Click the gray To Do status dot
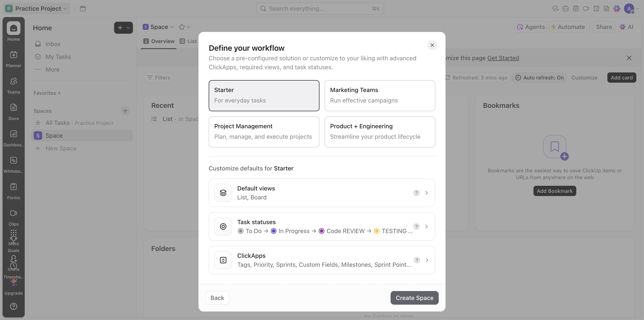 click(x=240, y=231)
